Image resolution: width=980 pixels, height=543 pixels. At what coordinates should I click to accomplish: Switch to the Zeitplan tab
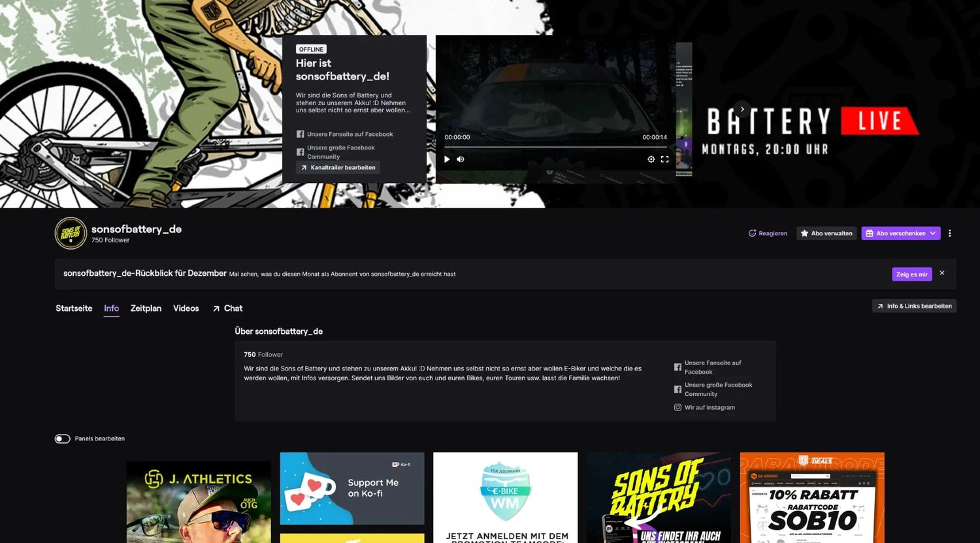(146, 308)
